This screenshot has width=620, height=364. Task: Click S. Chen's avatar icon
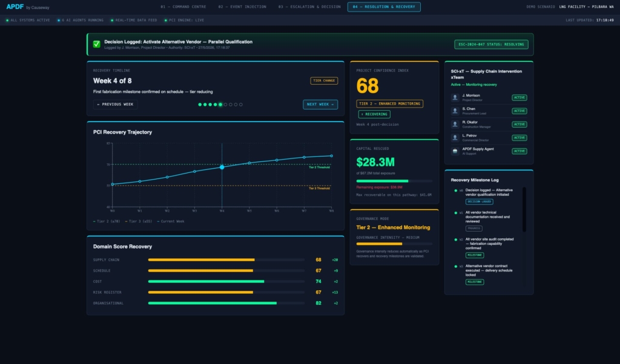455,111
